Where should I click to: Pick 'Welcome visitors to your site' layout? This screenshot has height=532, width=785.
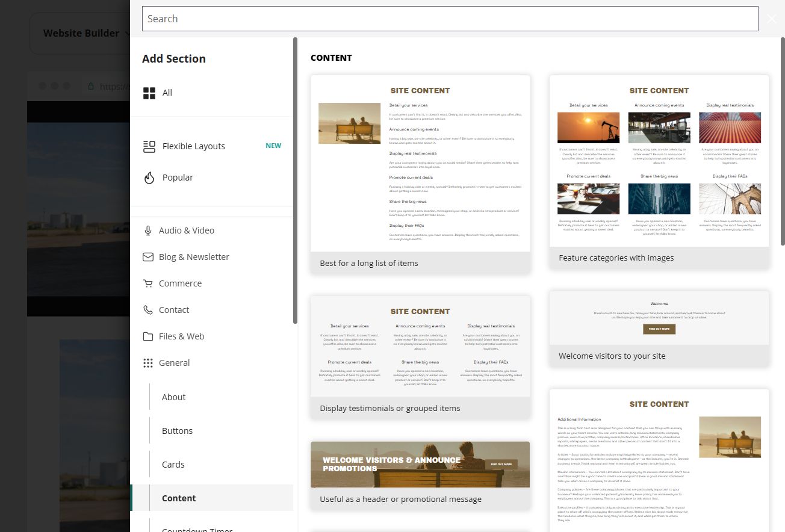(659, 329)
